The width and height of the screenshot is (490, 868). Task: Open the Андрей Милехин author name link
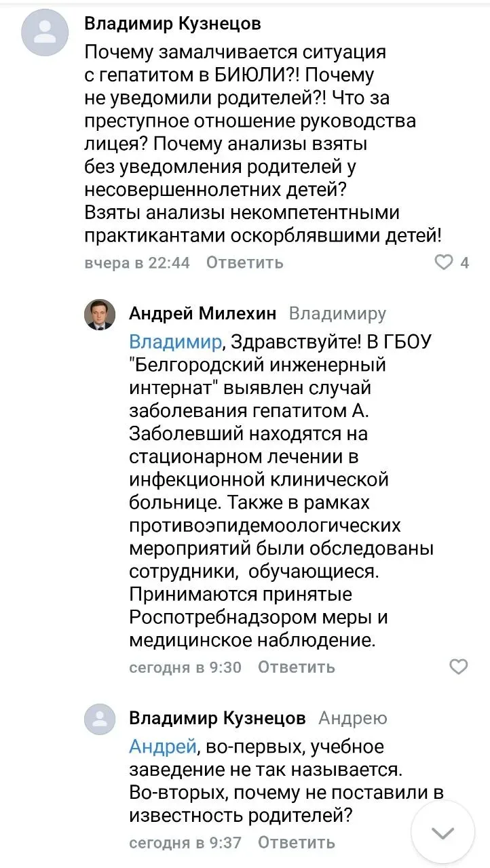point(203,313)
